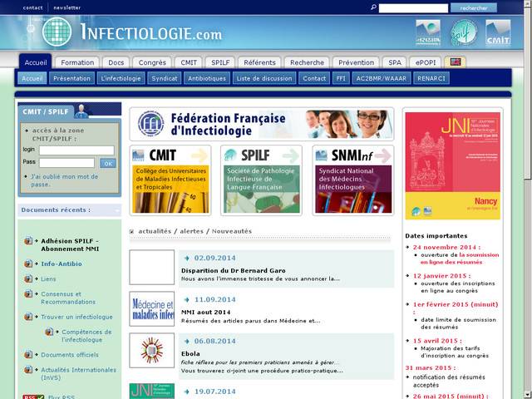Image resolution: width=532 pixels, height=399 pixels.
Task: Click the globe icon beside Info-Antibio
Action: click(x=28, y=264)
